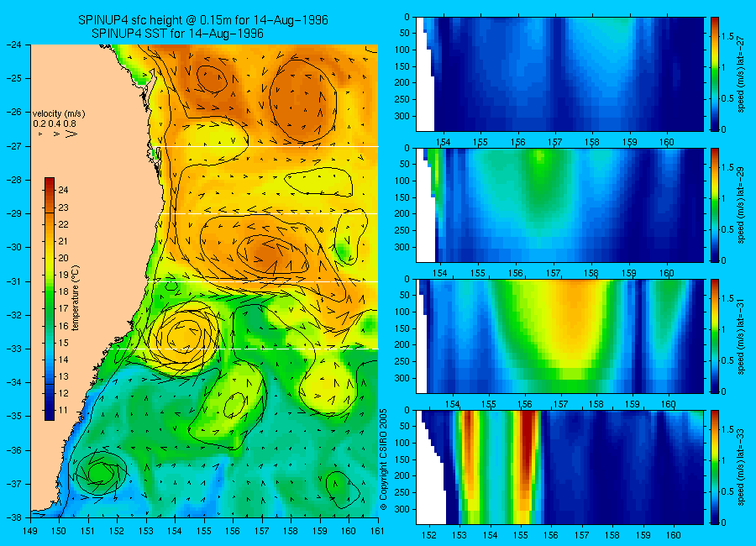Click the '149' longitude tick on the map axis
Viewport: 756px width, 546px height.
[x=30, y=531]
